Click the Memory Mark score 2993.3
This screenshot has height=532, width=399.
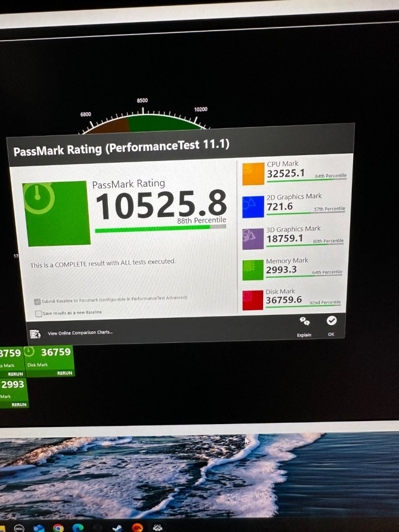(x=281, y=270)
